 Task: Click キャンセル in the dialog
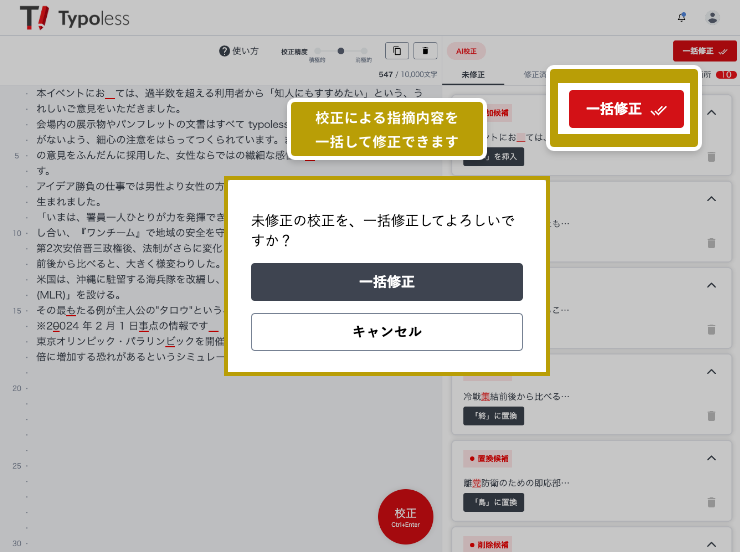point(387,332)
